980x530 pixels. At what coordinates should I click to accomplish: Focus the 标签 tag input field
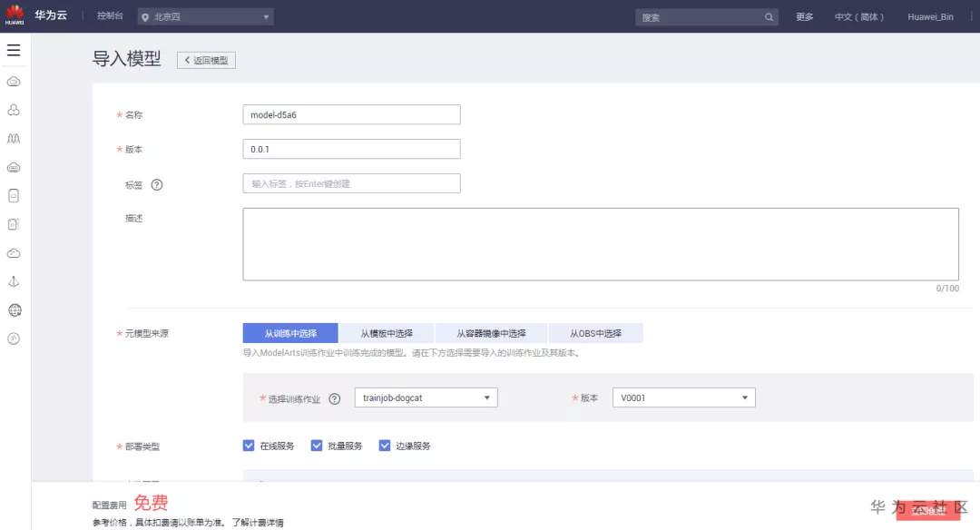click(352, 183)
